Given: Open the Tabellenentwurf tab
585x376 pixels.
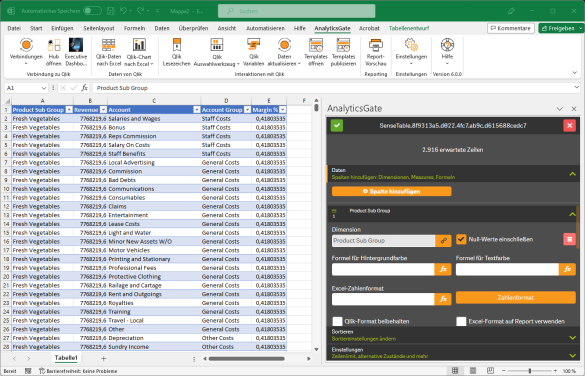Looking at the screenshot, I should point(409,28).
